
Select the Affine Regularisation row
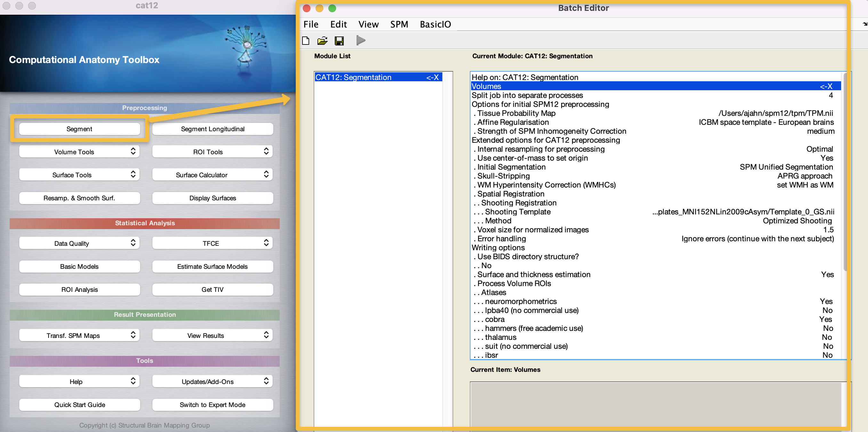point(656,122)
